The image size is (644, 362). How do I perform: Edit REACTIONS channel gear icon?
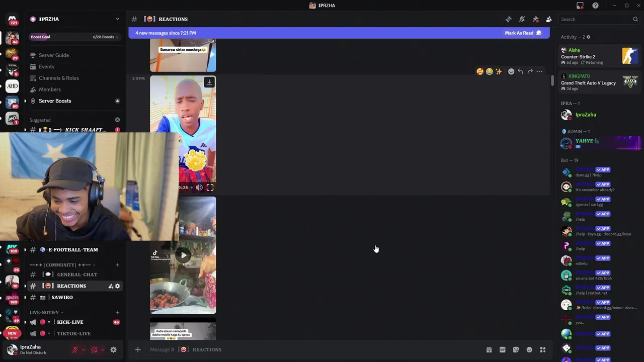118,286
